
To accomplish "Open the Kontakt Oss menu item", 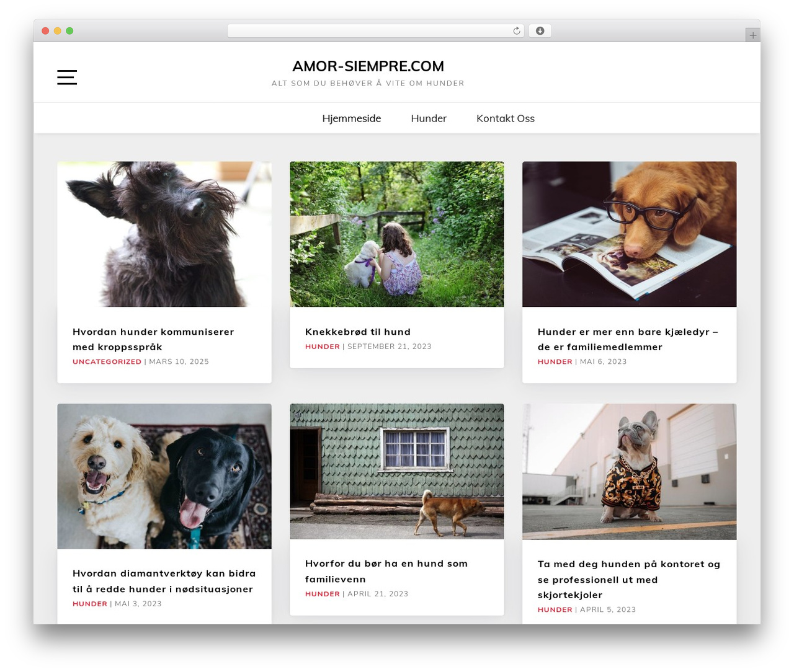I will point(506,118).
